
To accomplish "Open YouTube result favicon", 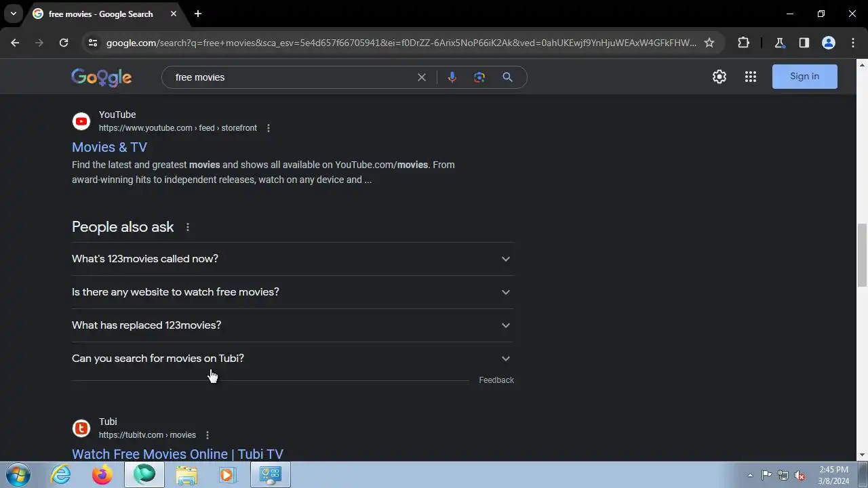I will coord(81,121).
